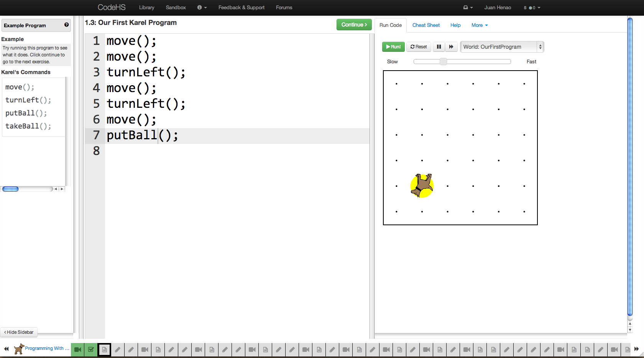Viewport: 644px width, 358px height.
Task: Click Karel the dog in the world
Action: 422,186
